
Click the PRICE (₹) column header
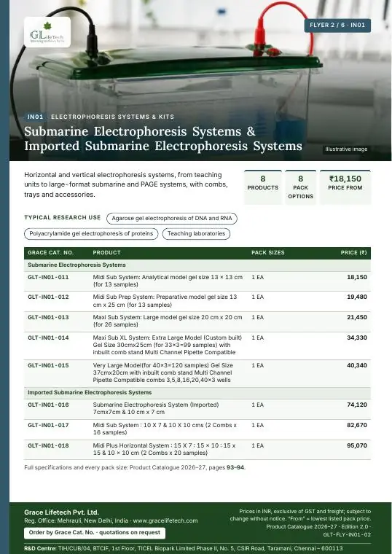tap(353, 253)
